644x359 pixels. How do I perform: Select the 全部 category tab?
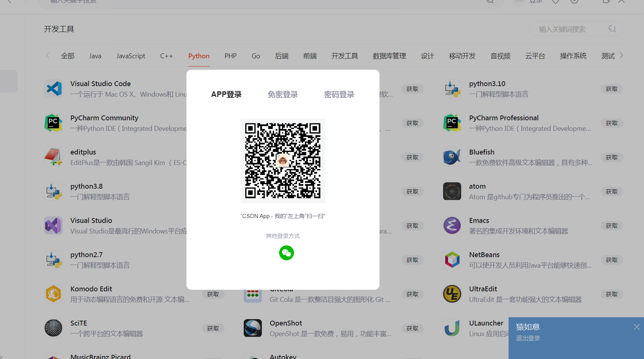pos(68,56)
